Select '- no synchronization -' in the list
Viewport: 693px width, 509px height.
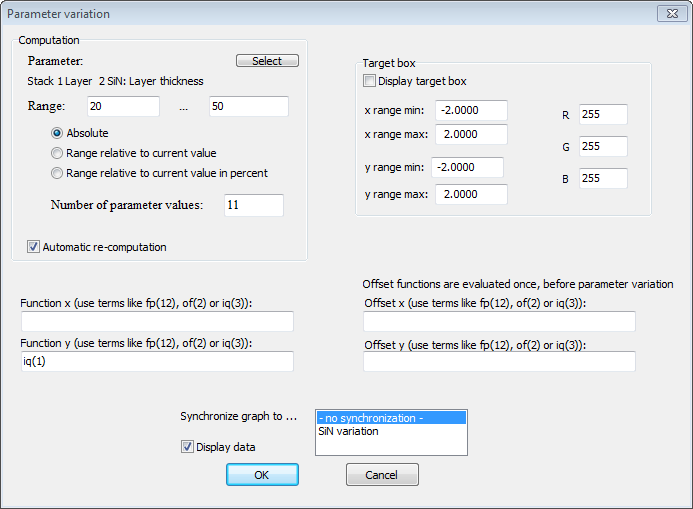point(392,418)
